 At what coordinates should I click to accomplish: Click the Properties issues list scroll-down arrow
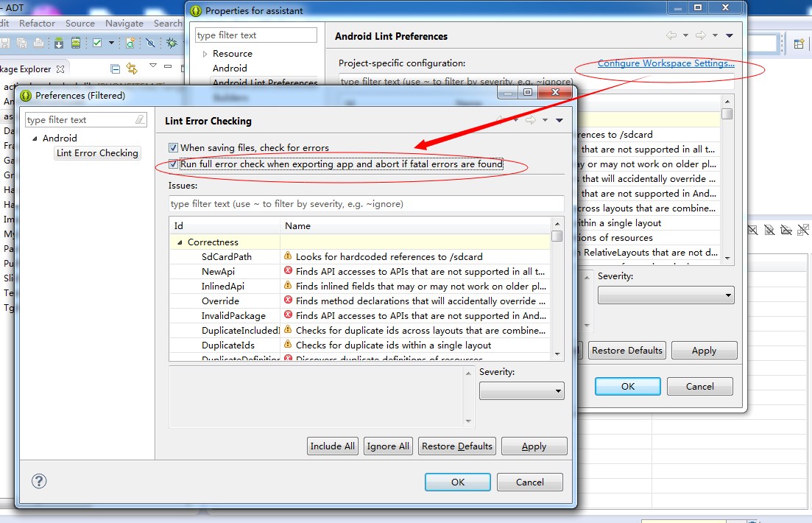tap(727, 258)
